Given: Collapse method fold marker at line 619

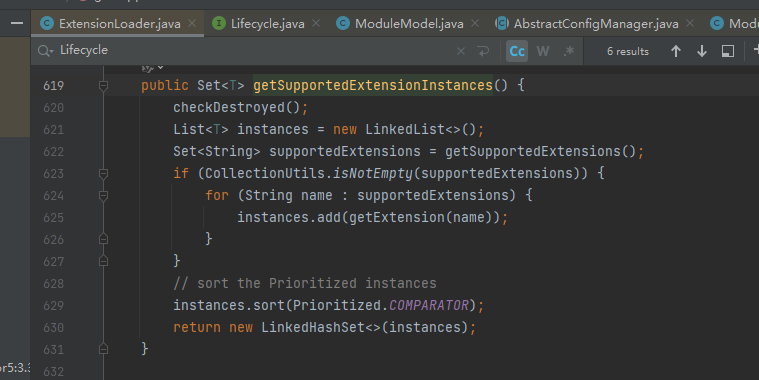Looking at the screenshot, I should pyautogui.click(x=103, y=86).
